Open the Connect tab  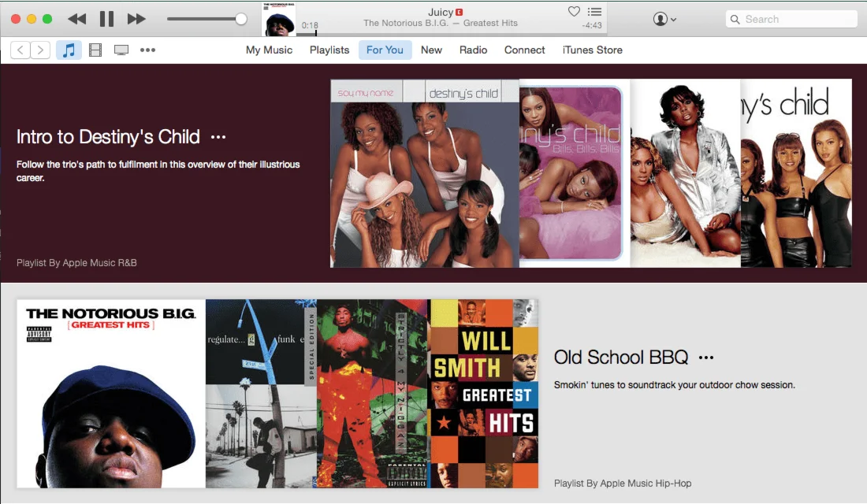point(524,50)
